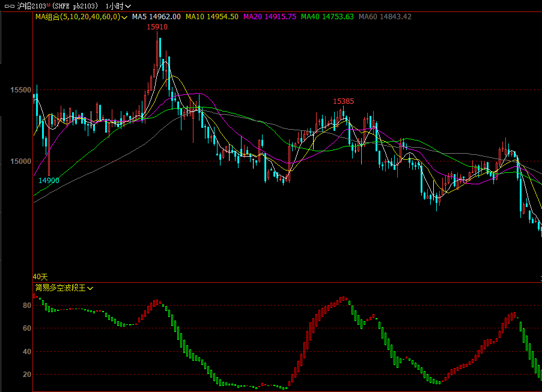Click the 20 level on indicator axis
The height and width of the screenshot is (392, 542).
(x=27, y=375)
